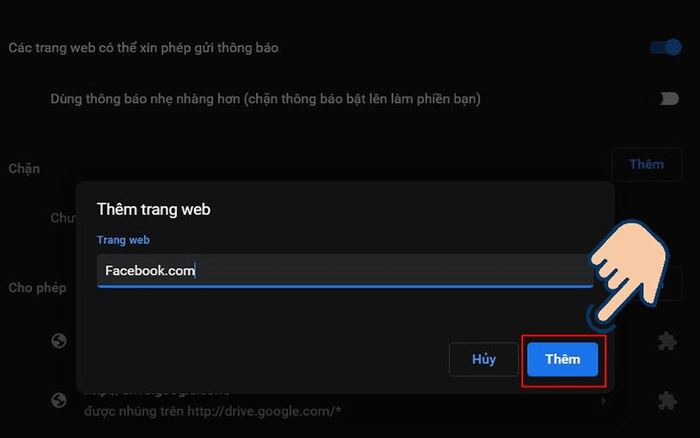Click 'được nhúng trên http://drive.google.com/*' text
700x438 pixels.
point(212,411)
